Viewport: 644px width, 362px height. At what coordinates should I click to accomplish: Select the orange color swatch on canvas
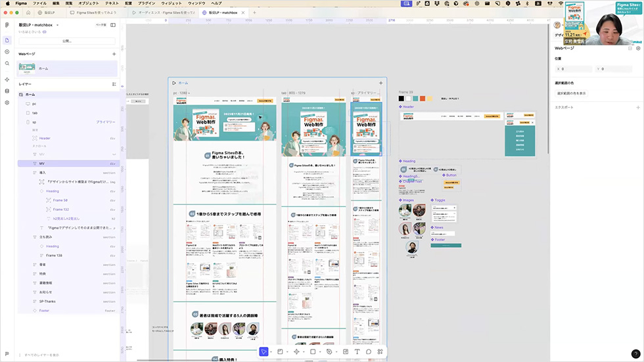click(422, 99)
